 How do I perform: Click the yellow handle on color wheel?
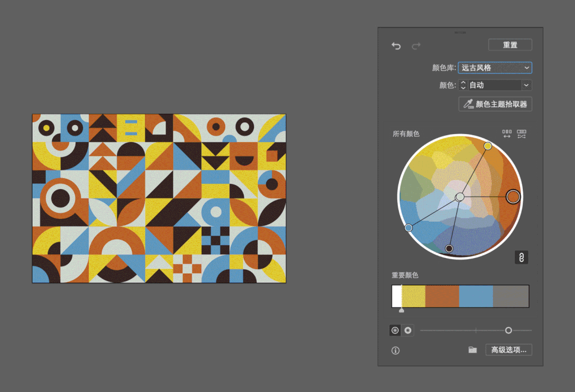pos(488,146)
